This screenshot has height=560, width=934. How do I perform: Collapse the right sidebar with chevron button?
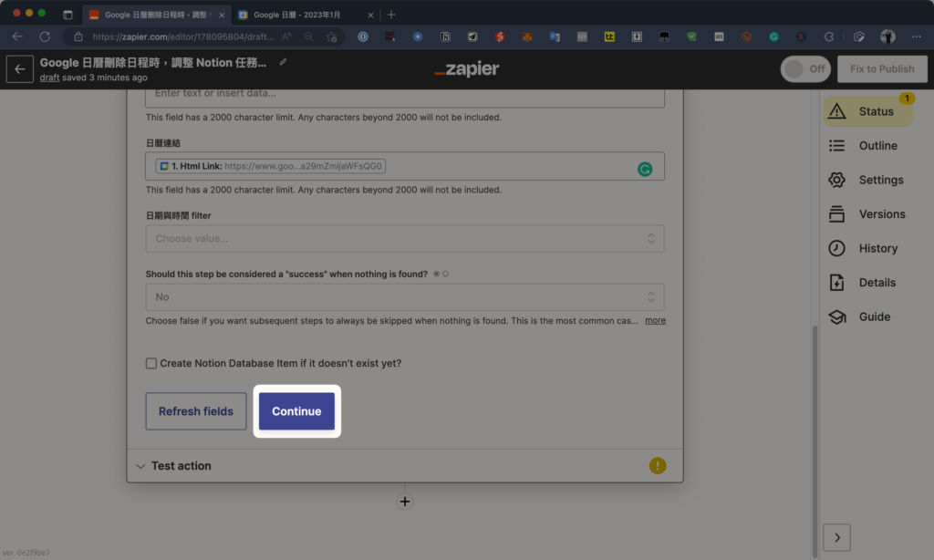pos(837,537)
